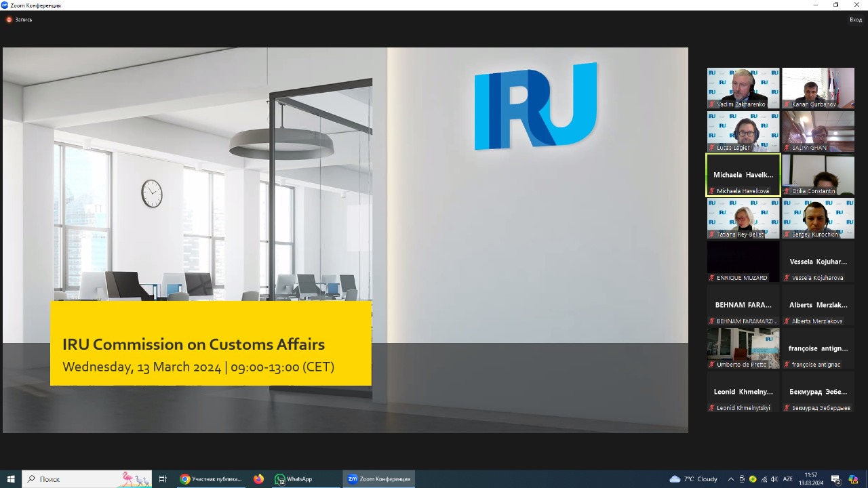Click the Zoom Конференция taskbar button
868x488 pixels.
378,479
